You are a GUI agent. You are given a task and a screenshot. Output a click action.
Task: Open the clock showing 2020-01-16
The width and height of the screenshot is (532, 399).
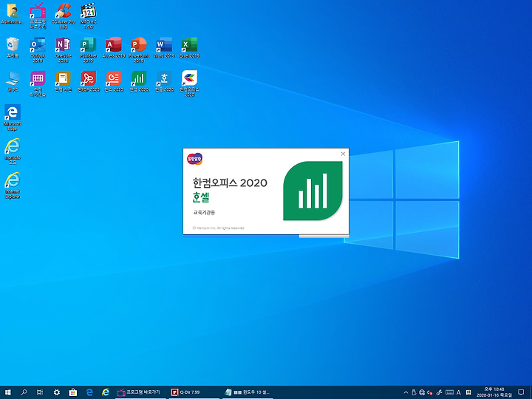494,392
